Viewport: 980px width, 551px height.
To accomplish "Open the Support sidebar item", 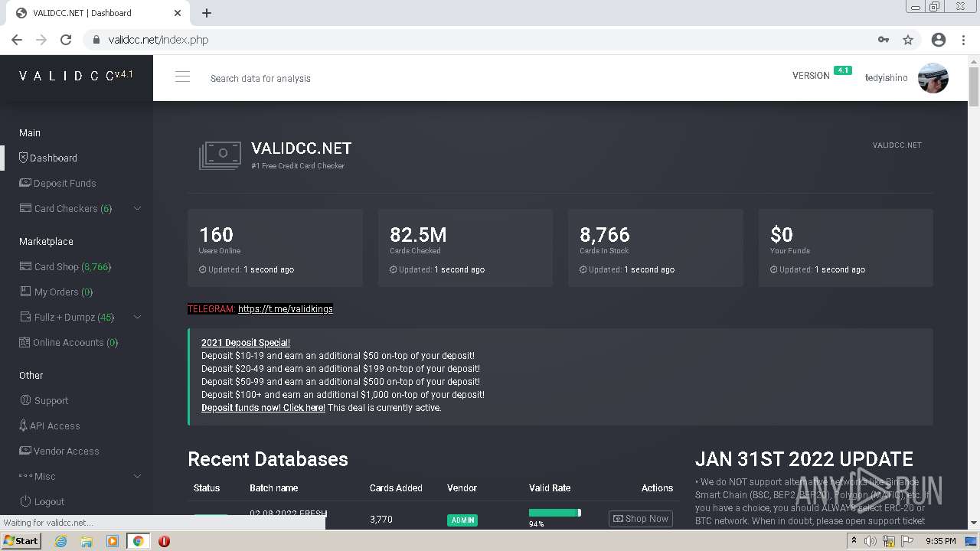I will [44, 400].
